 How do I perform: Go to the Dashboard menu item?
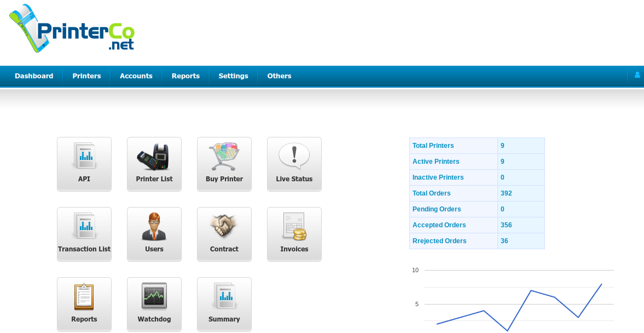coord(34,76)
